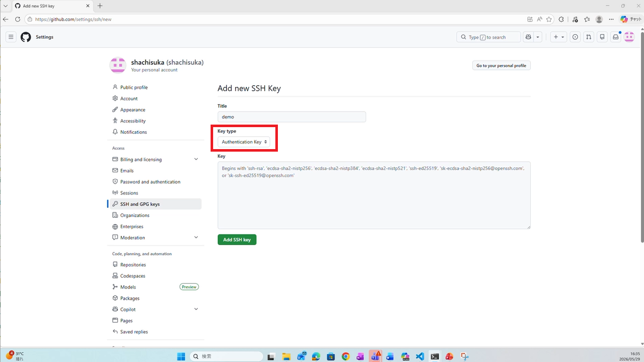This screenshot has width=644, height=362.
Task: Click the split screen icon in address bar
Action: coord(530,19)
